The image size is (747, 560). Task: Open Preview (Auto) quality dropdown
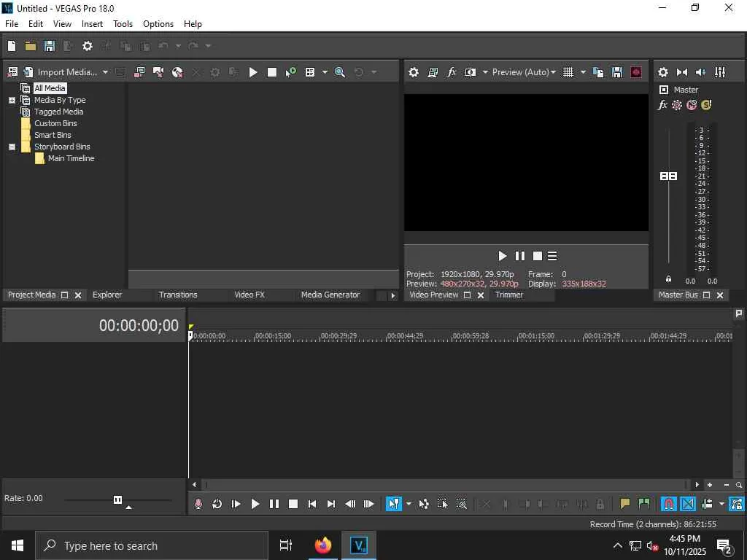point(524,72)
